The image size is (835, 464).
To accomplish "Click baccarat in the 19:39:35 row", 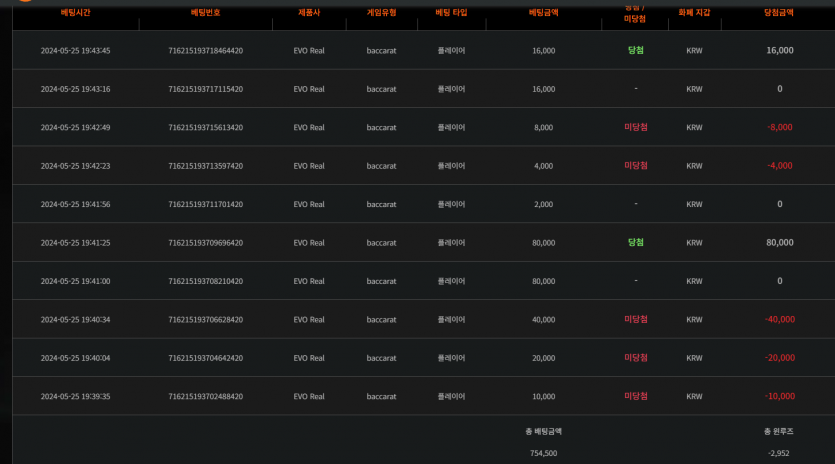I will 381,396.
